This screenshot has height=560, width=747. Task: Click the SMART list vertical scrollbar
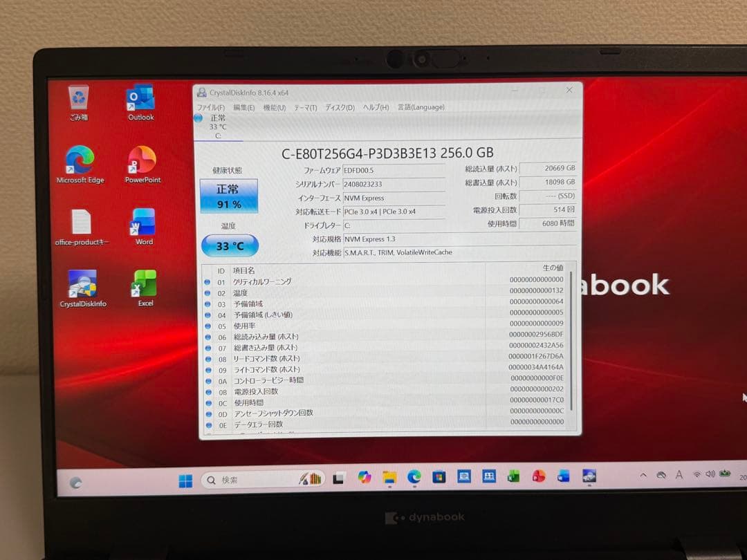coord(571,340)
